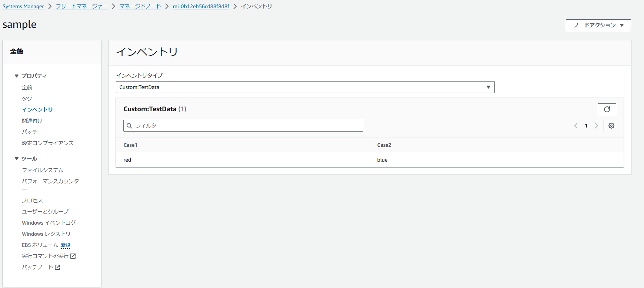Select 設定コンプライアンス in sidebar
The height and width of the screenshot is (288, 644).
click(x=48, y=143)
